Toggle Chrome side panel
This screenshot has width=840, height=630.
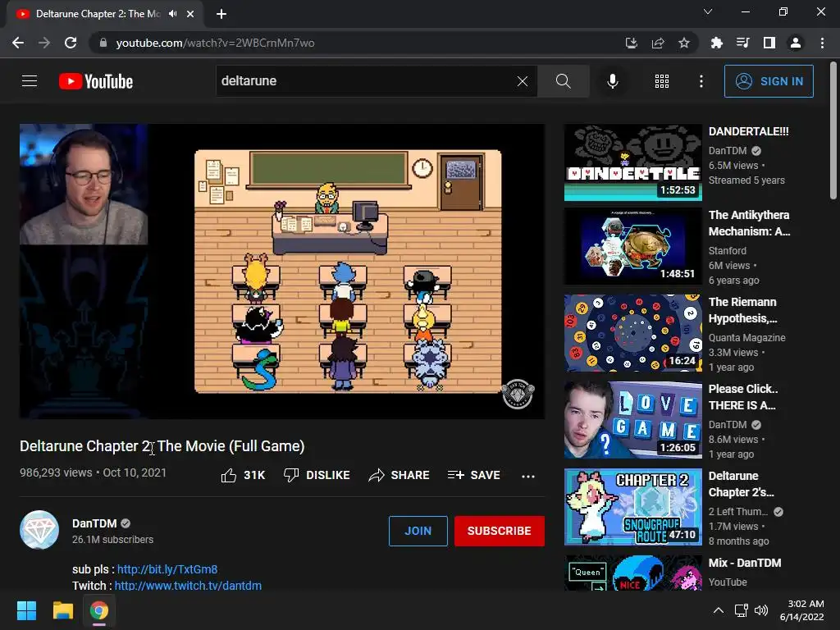[769, 43]
